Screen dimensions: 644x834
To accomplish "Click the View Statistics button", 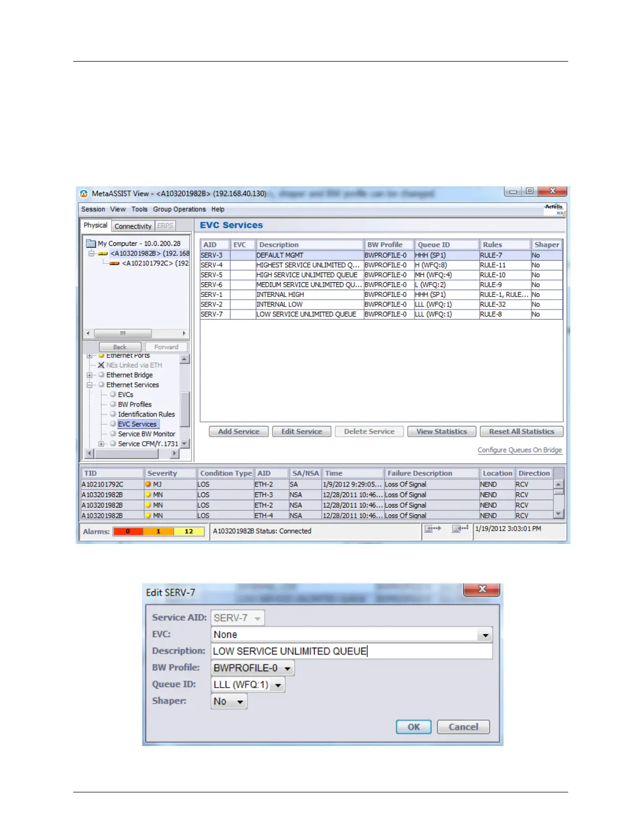I will click(x=442, y=432).
